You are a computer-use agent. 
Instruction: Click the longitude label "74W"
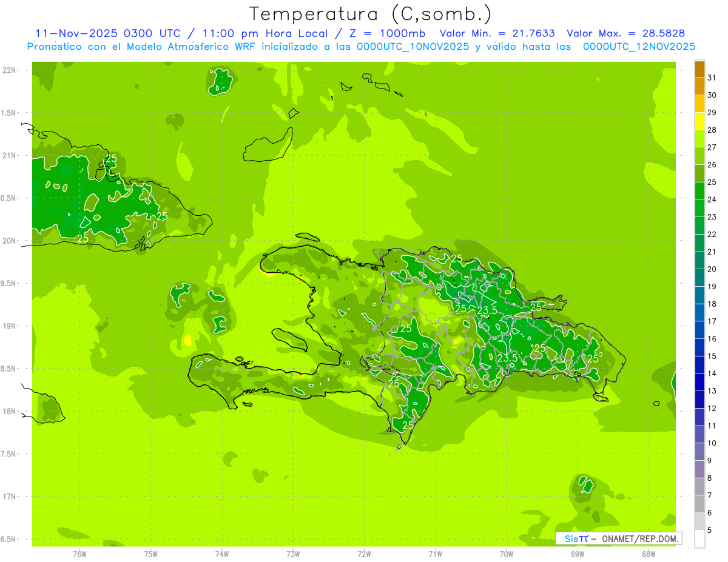pyautogui.click(x=222, y=554)
